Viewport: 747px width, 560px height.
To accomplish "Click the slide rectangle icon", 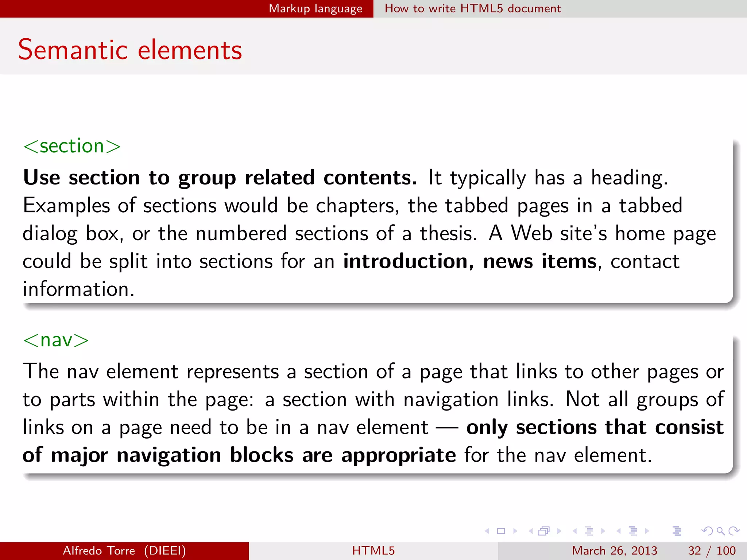I will (x=501, y=531).
